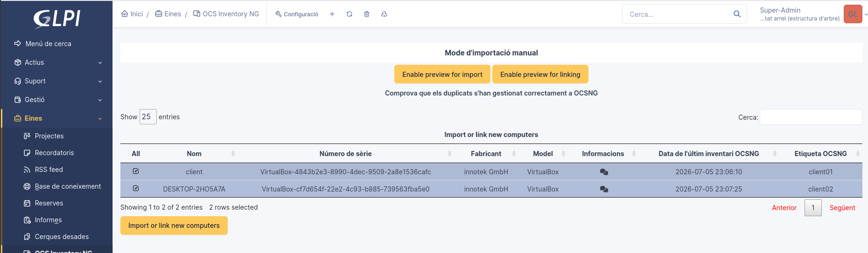Image resolution: width=868 pixels, height=253 pixels.
Task: Uncheck the checkbox for DESKTOP-2HO5A7A row
Action: tap(136, 189)
